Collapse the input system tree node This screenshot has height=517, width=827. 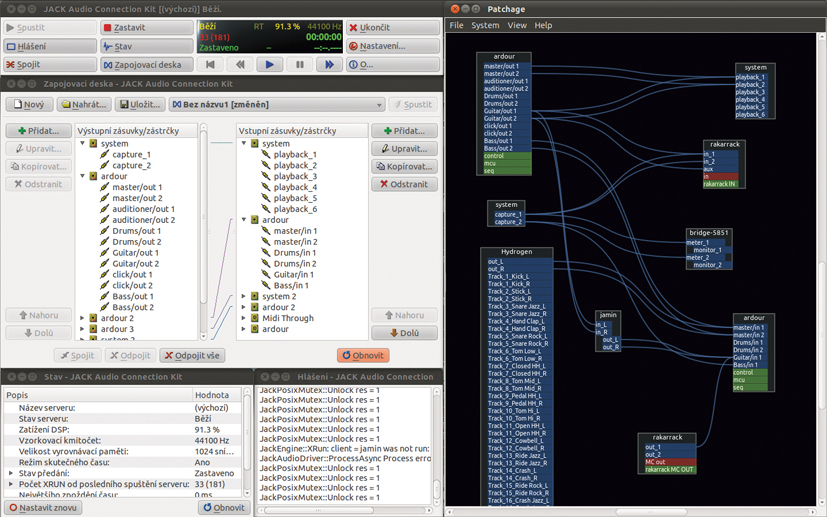244,143
